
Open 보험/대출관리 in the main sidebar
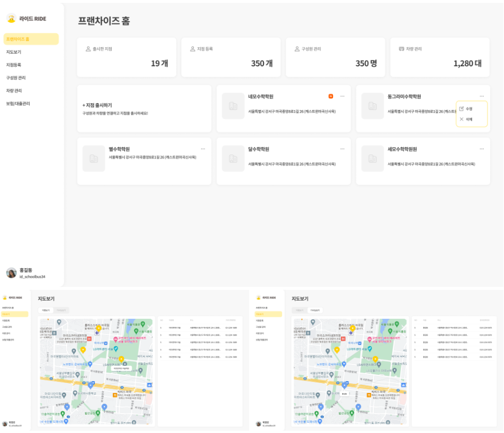pyautogui.click(x=18, y=103)
